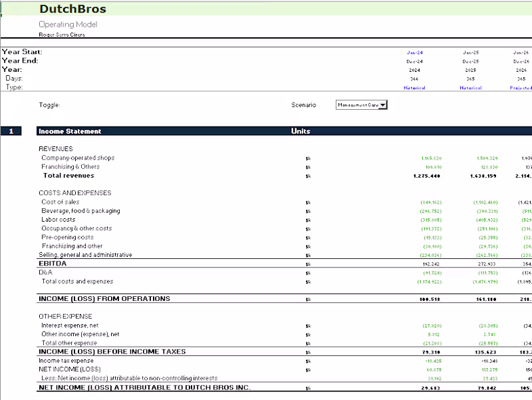This screenshot has width=532, height=400.
Task: Select the Units column header
Action: click(301, 131)
